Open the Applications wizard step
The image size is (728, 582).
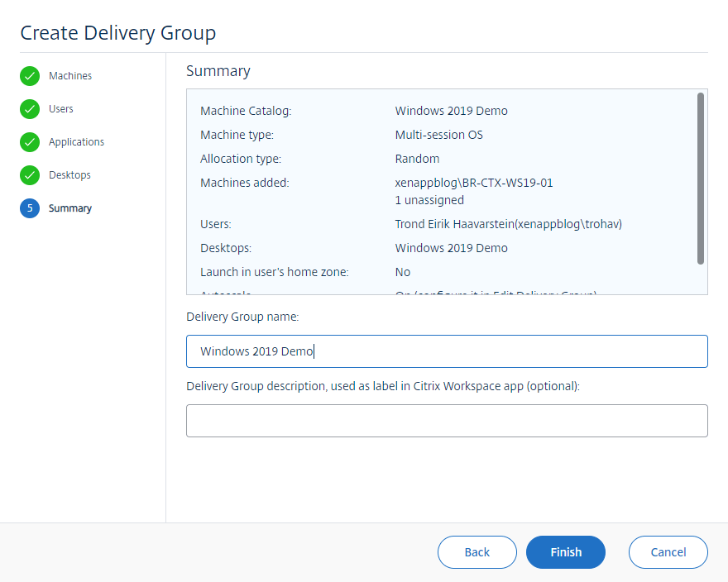[x=77, y=141]
